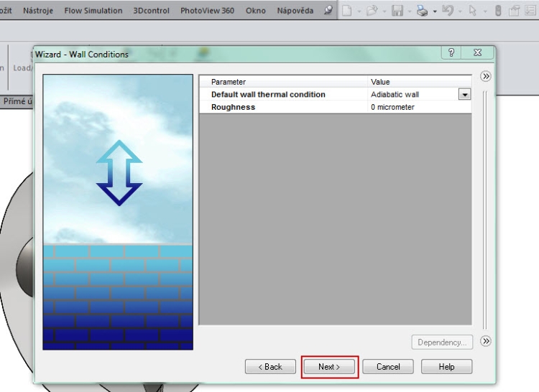
Task: Click the Help button
Action: point(446,367)
